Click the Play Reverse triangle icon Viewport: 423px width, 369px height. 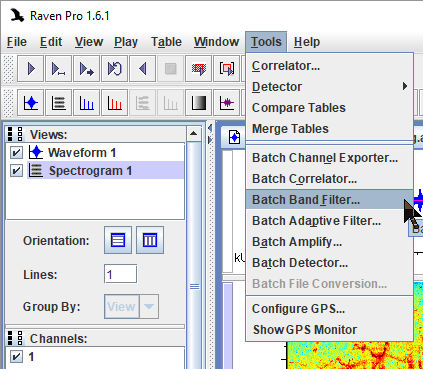pos(142,69)
